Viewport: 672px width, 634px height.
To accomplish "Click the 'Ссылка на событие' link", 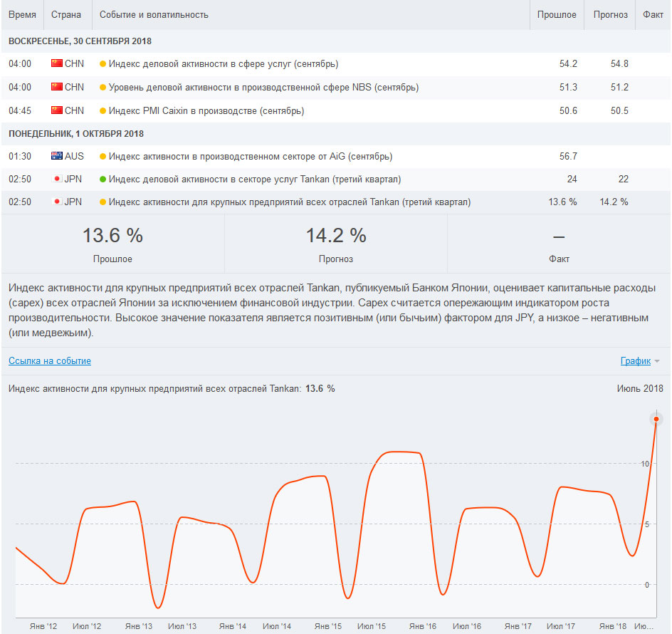I will click(50, 361).
